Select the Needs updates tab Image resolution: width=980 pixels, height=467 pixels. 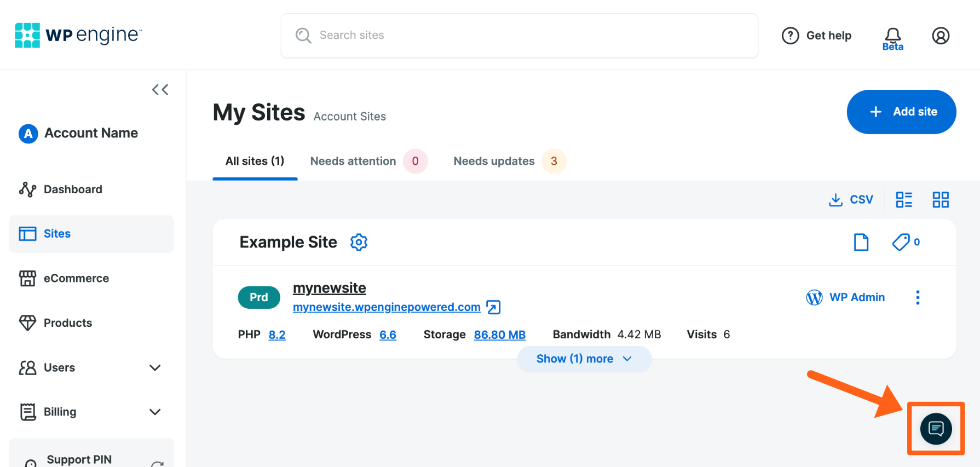pos(494,162)
